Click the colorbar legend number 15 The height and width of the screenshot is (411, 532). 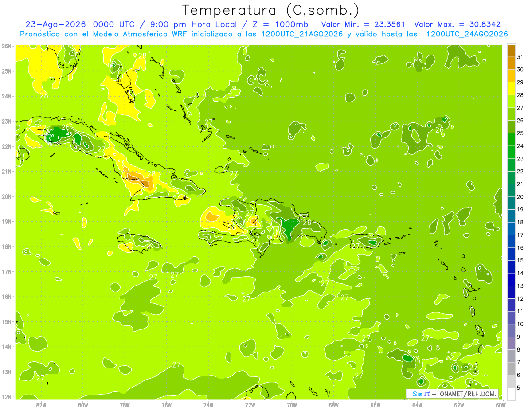(520, 260)
